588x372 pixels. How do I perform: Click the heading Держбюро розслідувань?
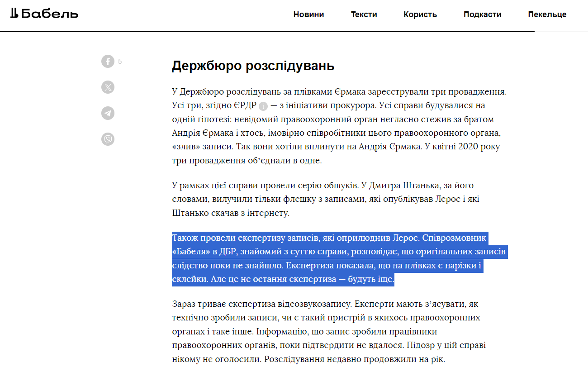(253, 66)
